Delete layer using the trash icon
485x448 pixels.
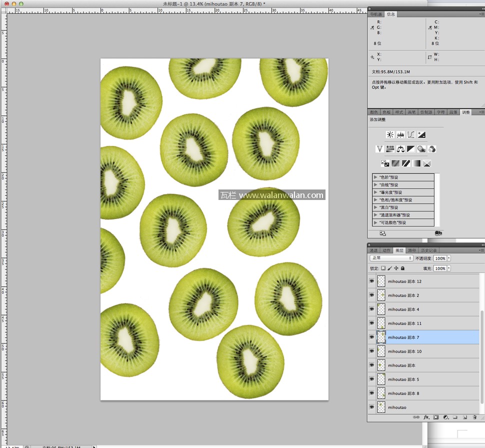click(x=474, y=417)
